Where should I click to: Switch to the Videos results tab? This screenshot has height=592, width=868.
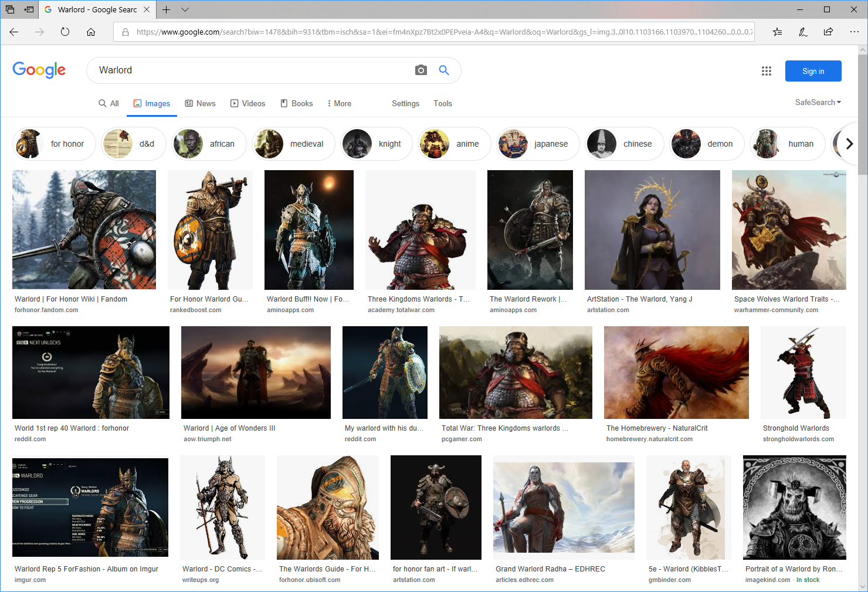[247, 103]
